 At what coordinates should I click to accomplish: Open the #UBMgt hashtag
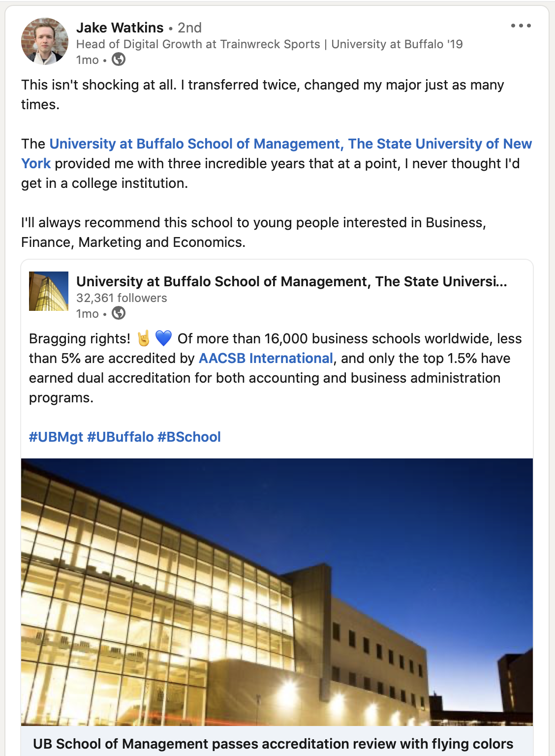coord(56,437)
